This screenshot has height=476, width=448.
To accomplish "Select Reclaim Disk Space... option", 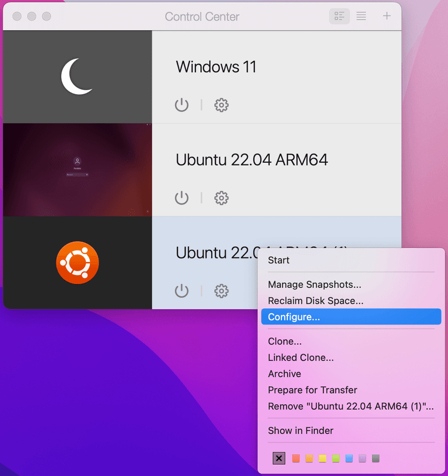I will coord(315,301).
